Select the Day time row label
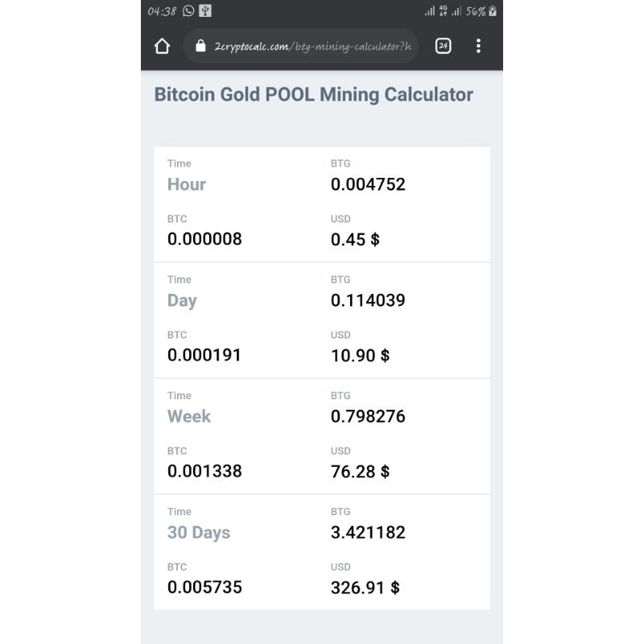Screen dimensions: 644x644 pos(182,300)
